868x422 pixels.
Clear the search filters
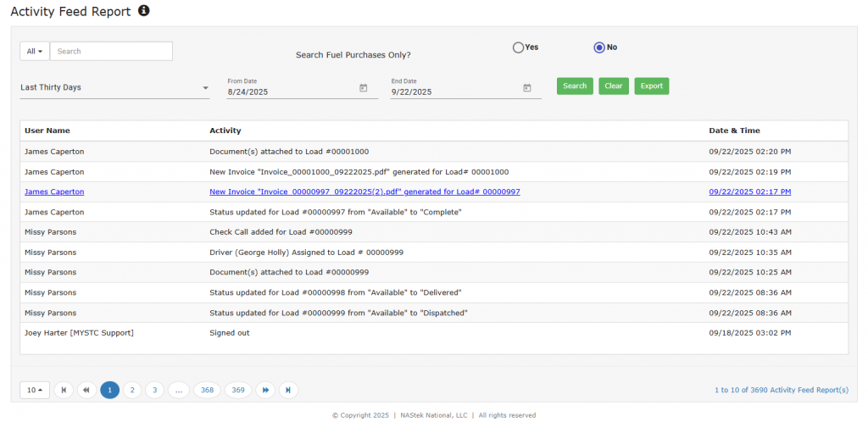(614, 86)
